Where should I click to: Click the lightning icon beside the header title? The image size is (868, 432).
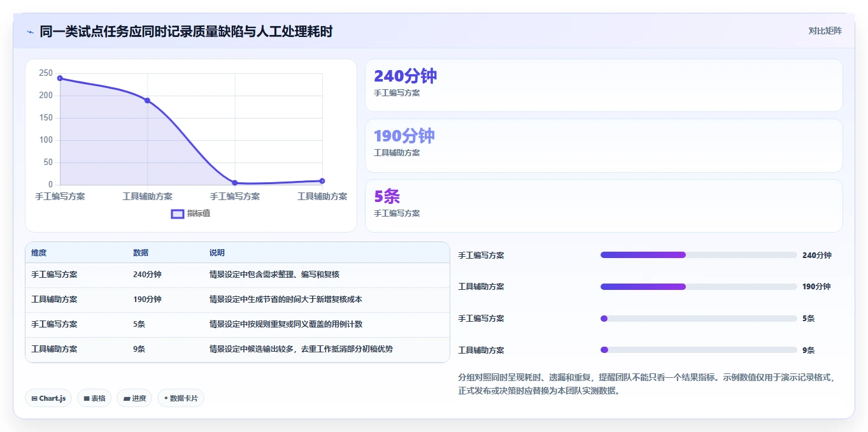point(30,31)
